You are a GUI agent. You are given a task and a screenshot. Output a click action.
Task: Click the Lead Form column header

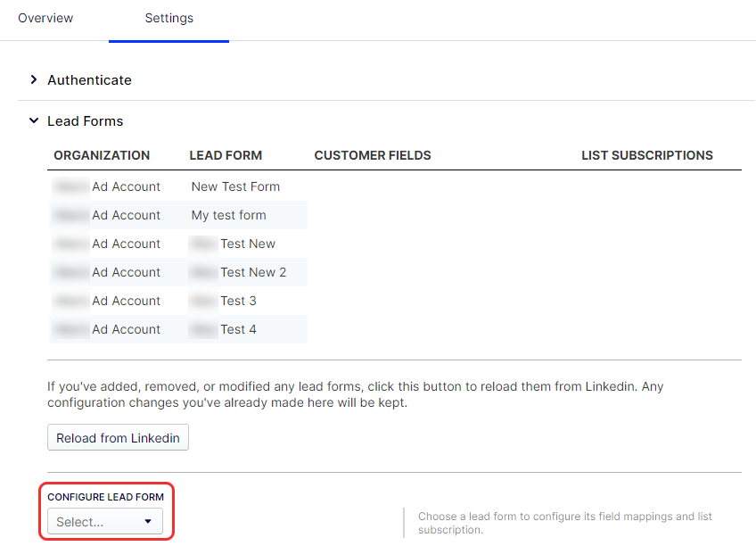pos(226,155)
